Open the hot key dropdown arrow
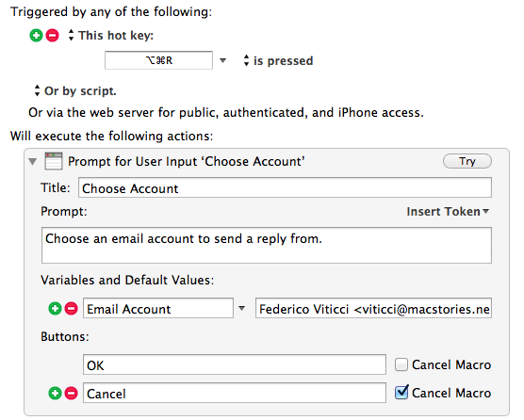The image size is (524, 420). pyautogui.click(x=223, y=61)
